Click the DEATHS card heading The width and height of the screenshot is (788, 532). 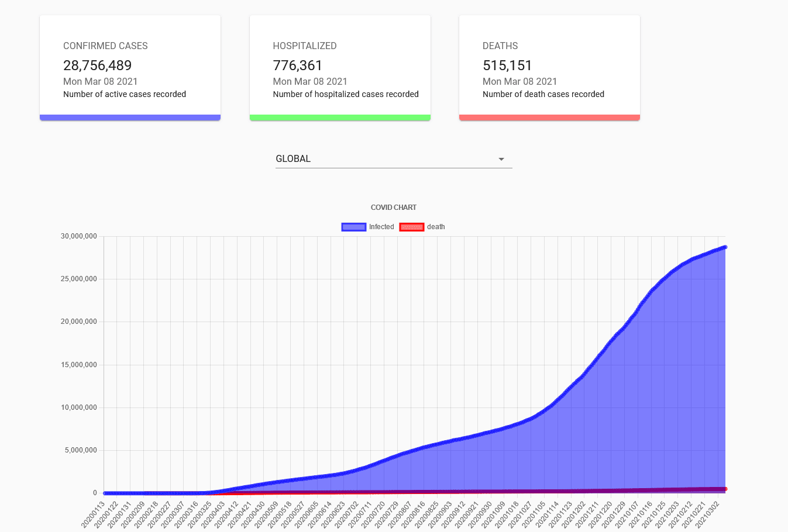[500, 46]
